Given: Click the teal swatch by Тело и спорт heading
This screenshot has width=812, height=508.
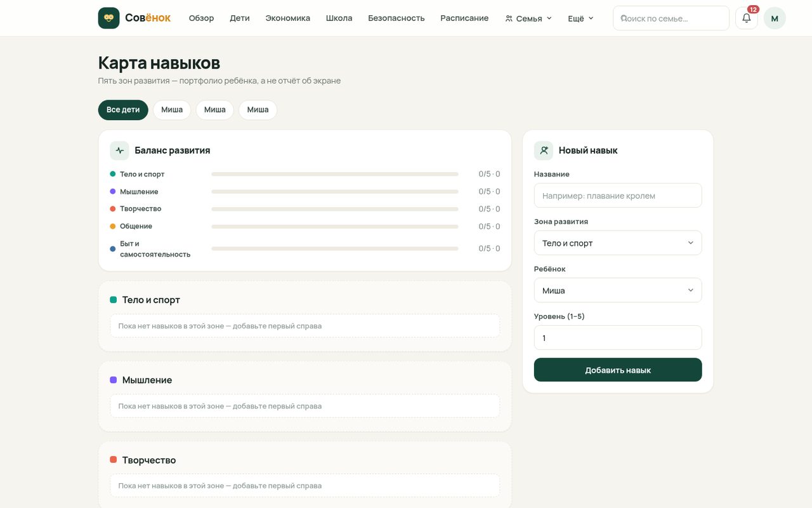Looking at the screenshot, I should tap(114, 300).
